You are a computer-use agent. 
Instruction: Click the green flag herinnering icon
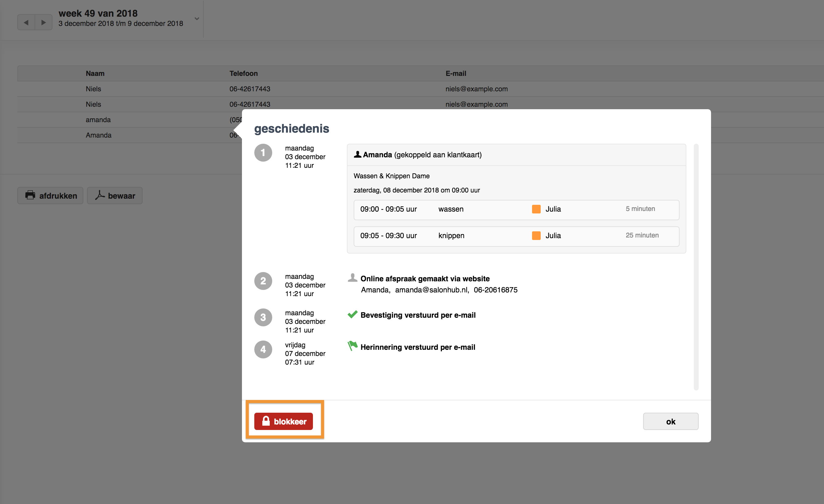[352, 346]
